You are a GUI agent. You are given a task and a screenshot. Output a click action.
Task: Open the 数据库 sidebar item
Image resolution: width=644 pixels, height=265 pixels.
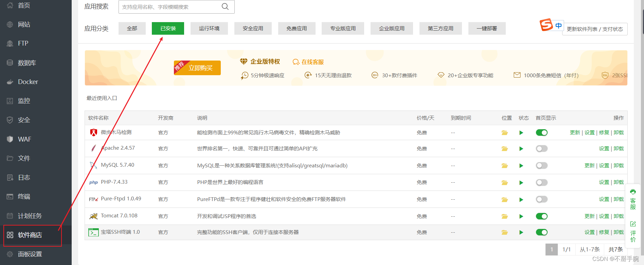coord(36,63)
